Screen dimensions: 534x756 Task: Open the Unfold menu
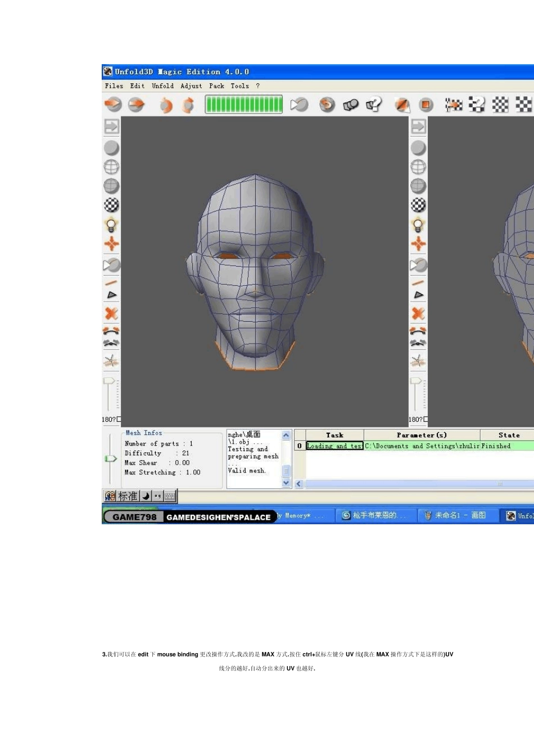point(162,86)
